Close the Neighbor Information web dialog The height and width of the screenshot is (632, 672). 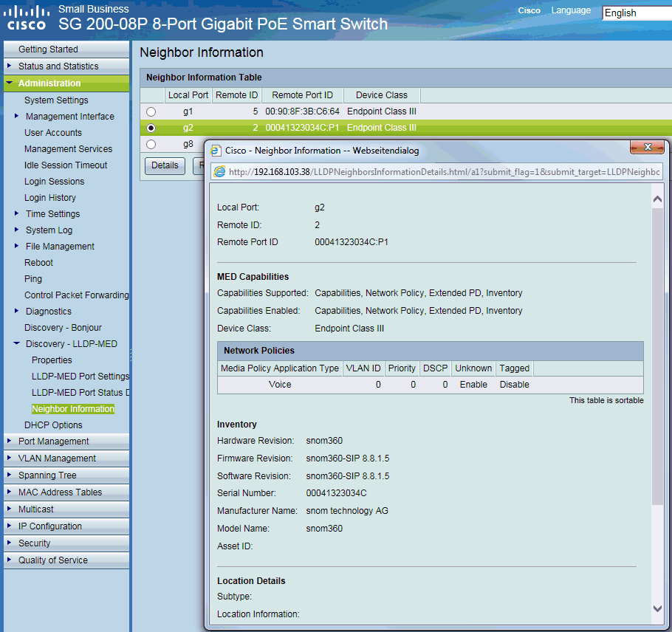(x=647, y=147)
